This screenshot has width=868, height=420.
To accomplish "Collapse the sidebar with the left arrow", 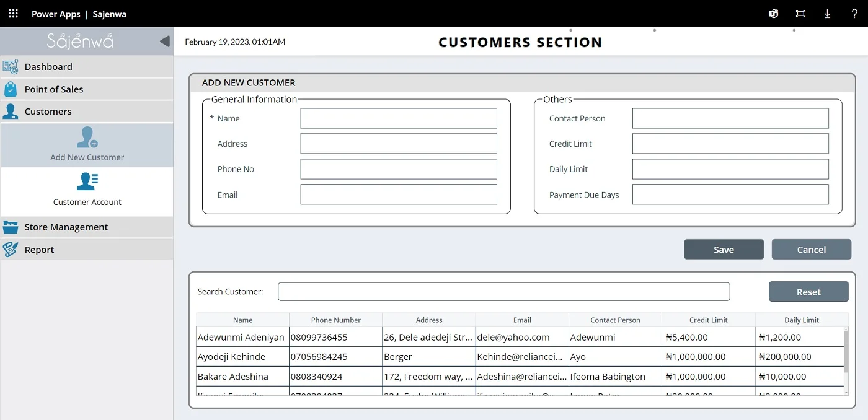I will click(x=164, y=42).
